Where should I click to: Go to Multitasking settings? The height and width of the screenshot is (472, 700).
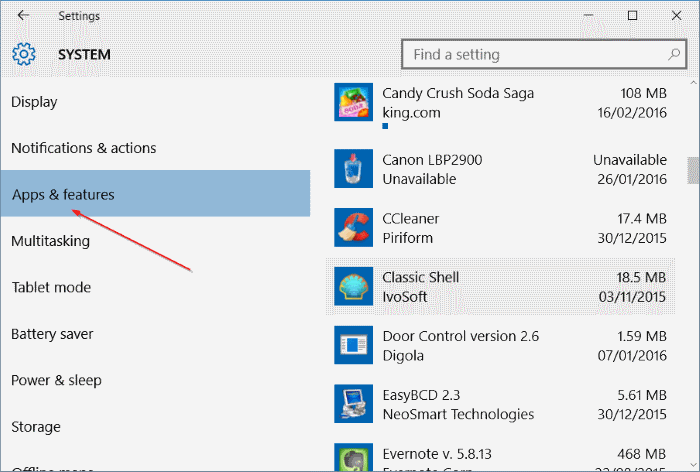(x=50, y=241)
